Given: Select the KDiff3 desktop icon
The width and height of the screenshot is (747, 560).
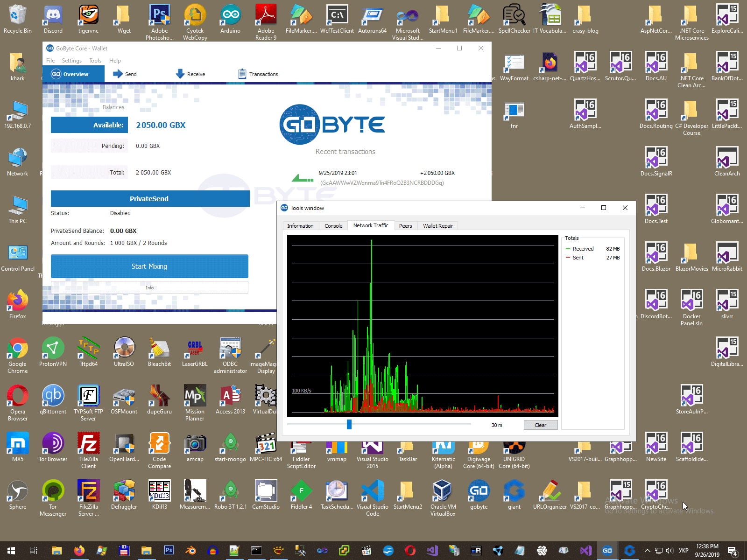Looking at the screenshot, I should (160, 495).
